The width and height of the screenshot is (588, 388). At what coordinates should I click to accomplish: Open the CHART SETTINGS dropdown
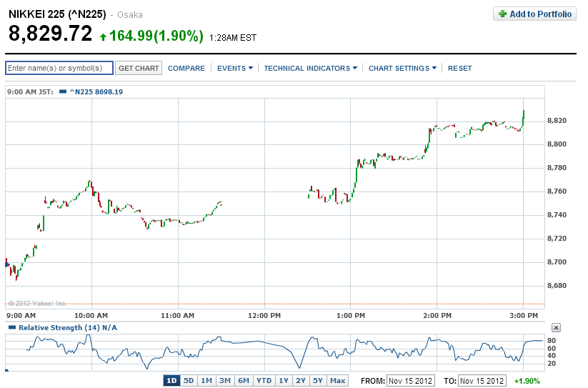pyautogui.click(x=403, y=69)
